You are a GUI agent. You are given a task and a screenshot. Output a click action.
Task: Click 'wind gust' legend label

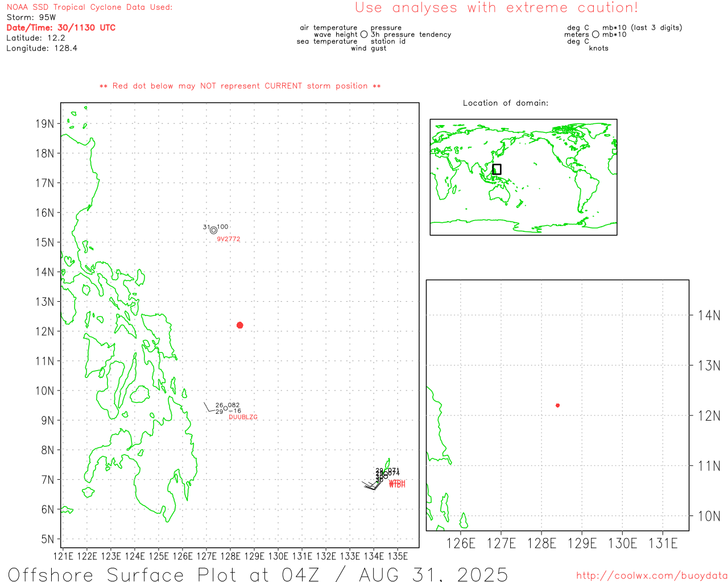369,48
